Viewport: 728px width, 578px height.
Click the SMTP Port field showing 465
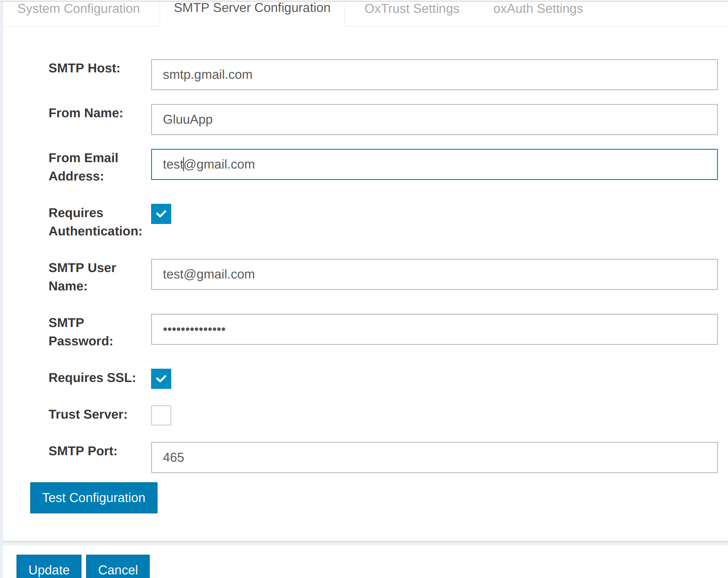click(434, 458)
